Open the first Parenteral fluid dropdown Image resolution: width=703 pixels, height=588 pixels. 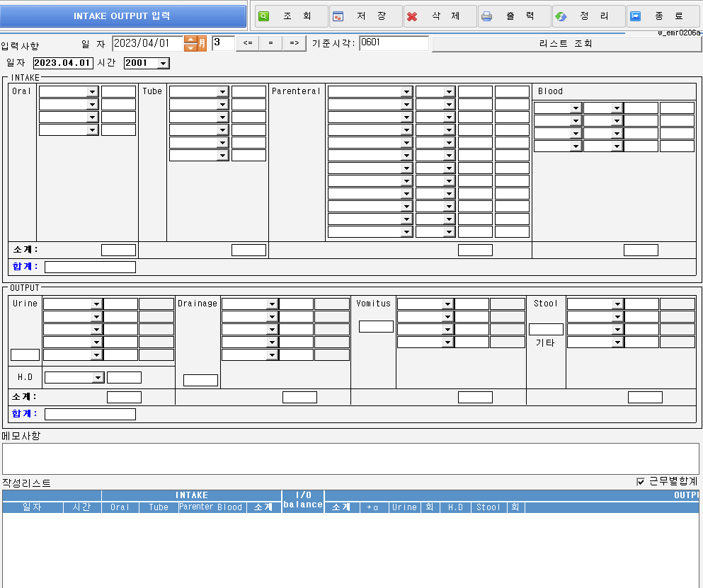[406, 92]
